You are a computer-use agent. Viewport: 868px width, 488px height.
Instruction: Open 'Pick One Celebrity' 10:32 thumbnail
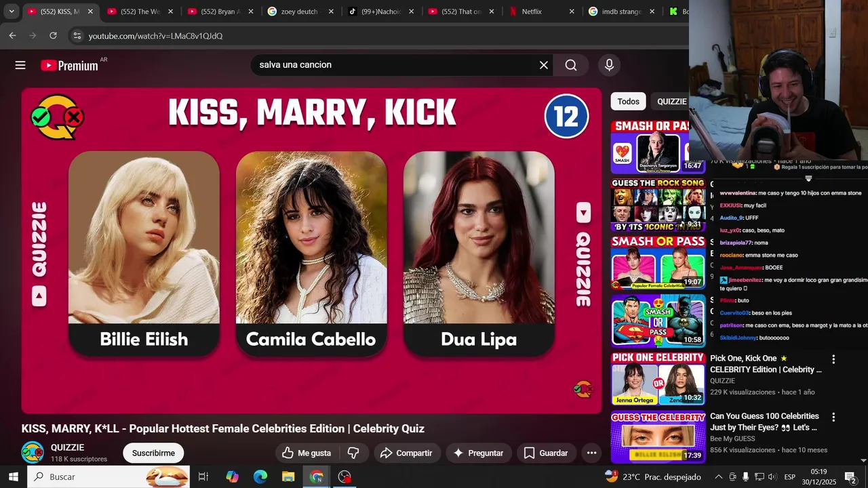658,378
